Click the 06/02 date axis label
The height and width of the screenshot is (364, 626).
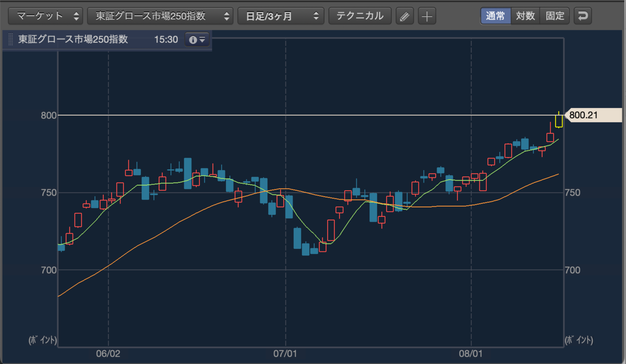109,353
